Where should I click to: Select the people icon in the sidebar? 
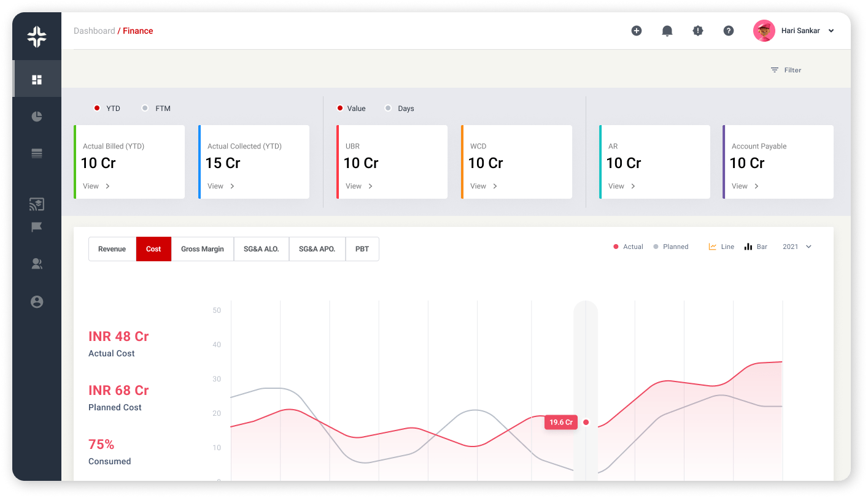click(x=36, y=263)
